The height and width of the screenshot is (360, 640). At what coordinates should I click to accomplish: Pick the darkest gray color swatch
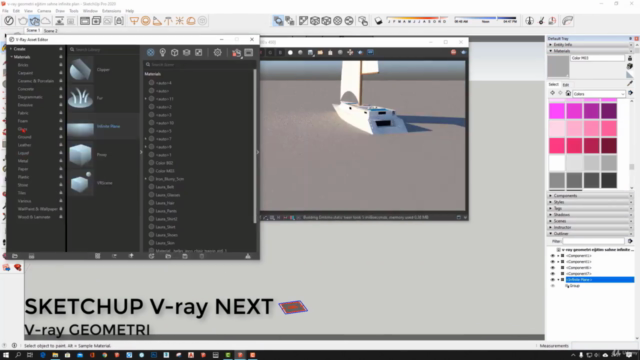pyautogui.click(x=609, y=180)
